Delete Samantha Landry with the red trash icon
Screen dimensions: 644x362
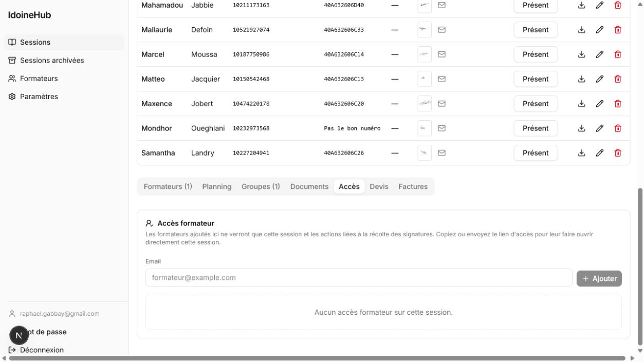click(x=618, y=153)
